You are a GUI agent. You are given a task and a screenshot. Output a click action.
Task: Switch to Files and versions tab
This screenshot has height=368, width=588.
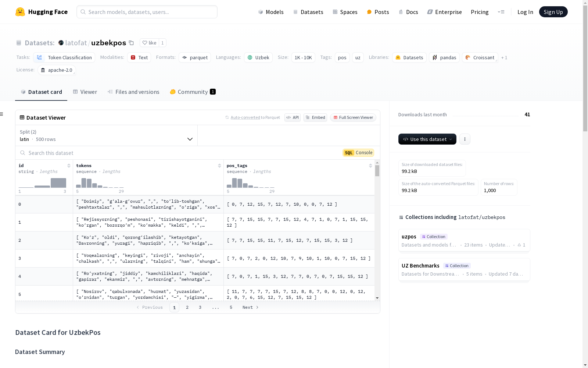pos(133,92)
